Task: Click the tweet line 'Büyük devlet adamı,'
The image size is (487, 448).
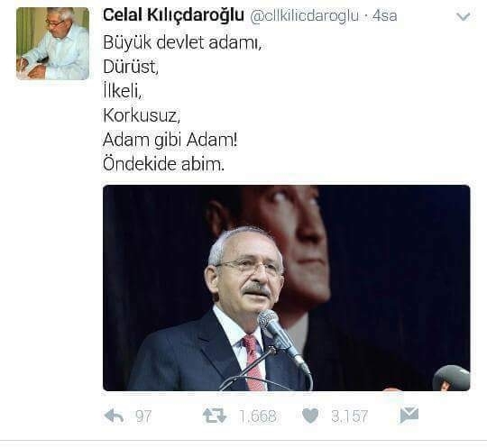Action: 182,42
